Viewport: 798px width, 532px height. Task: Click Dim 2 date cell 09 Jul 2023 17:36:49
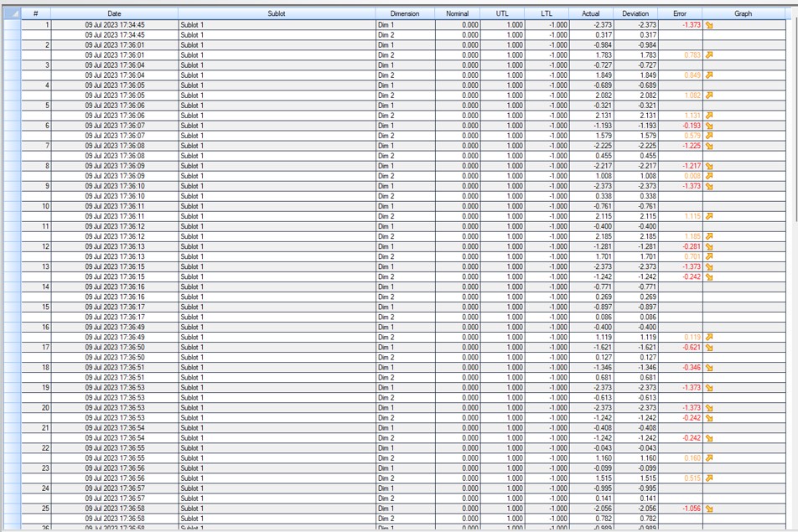pos(115,337)
